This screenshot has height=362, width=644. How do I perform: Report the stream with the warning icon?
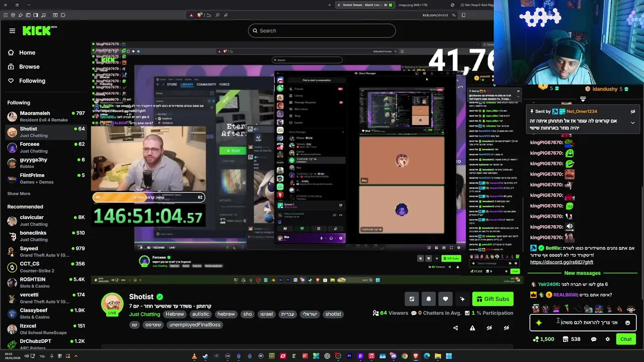(x=472, y=328)
